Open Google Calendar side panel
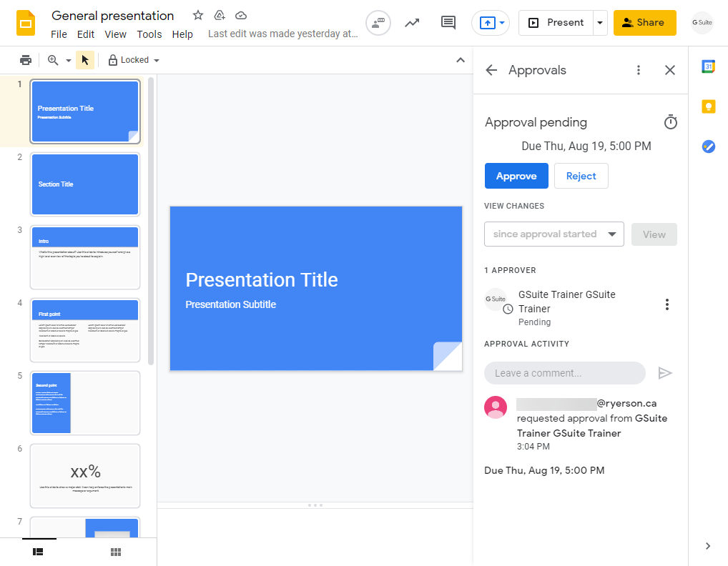This screenshot has width=728, height=566. 708,67
